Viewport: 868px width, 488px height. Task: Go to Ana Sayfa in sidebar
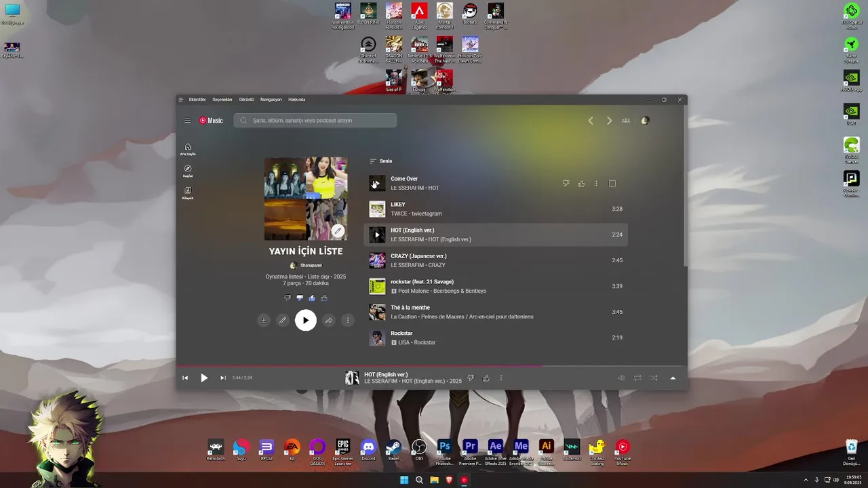coord(188,149)
